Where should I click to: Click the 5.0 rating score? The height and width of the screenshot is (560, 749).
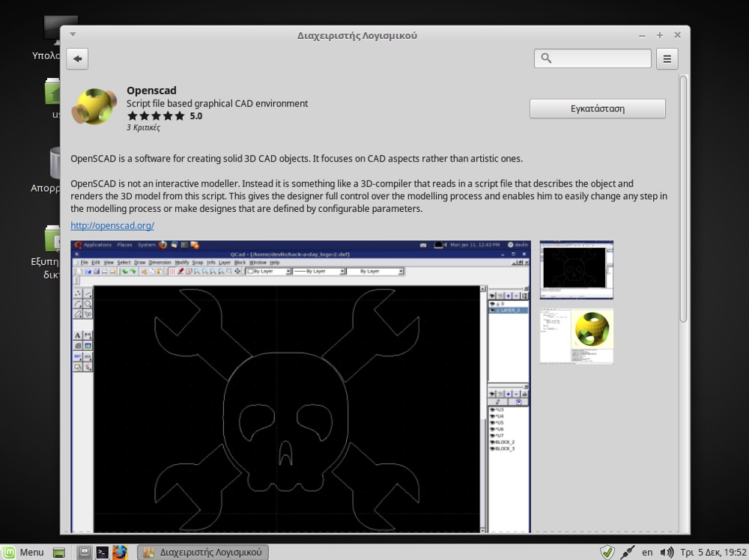(195, 116)
